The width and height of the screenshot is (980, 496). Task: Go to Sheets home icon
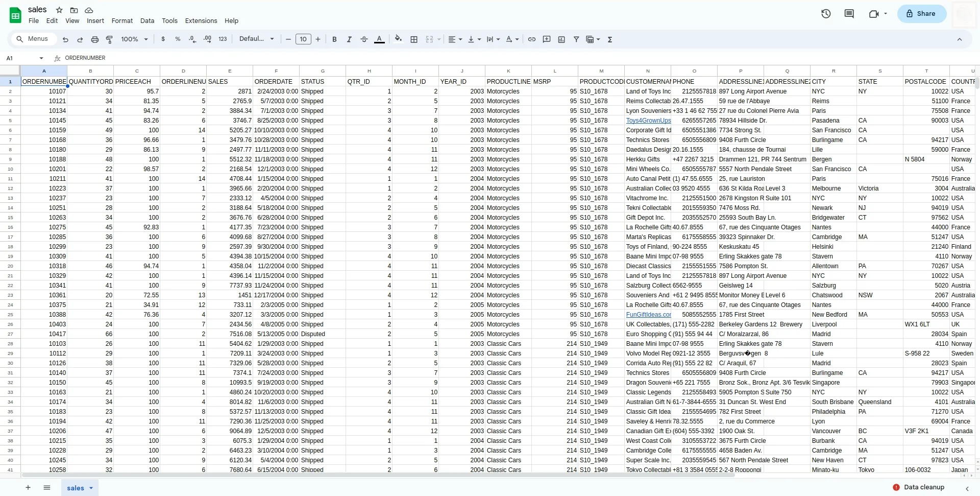15,15
